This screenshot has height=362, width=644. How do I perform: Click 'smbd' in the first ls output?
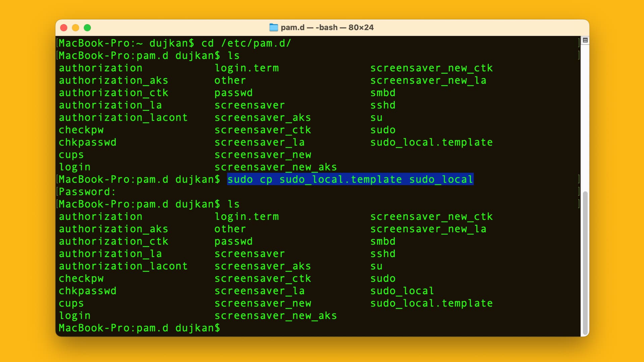click(383, 93)
